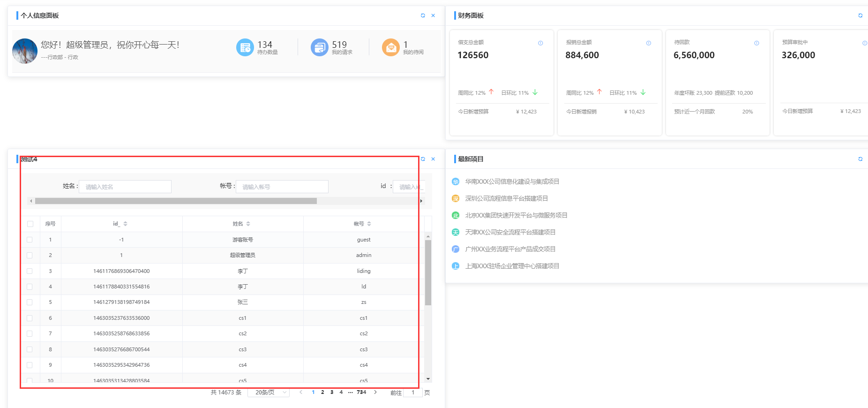
Task: Open the 深圳公司流程信息平台搭建项目 link
Action: [506, 198]
